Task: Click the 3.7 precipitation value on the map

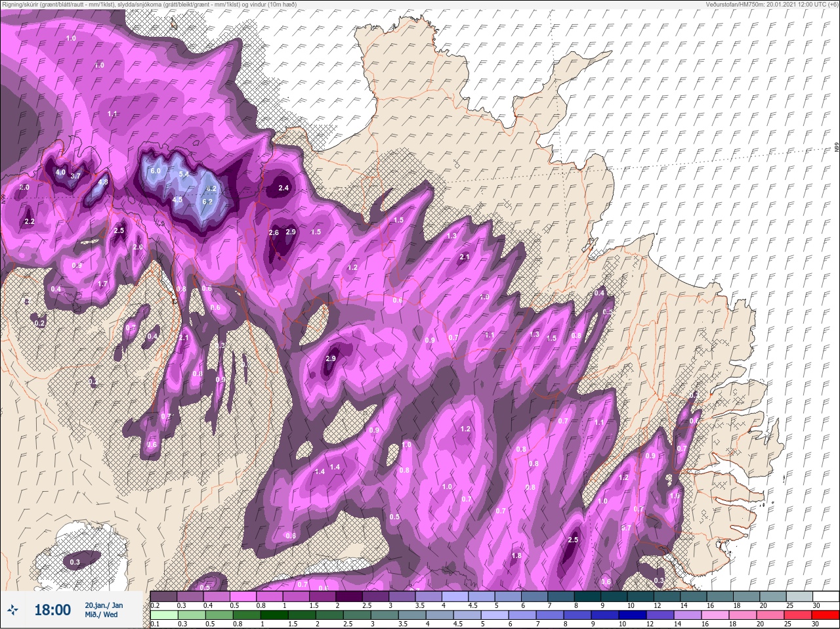Action: tap(75, 176)
